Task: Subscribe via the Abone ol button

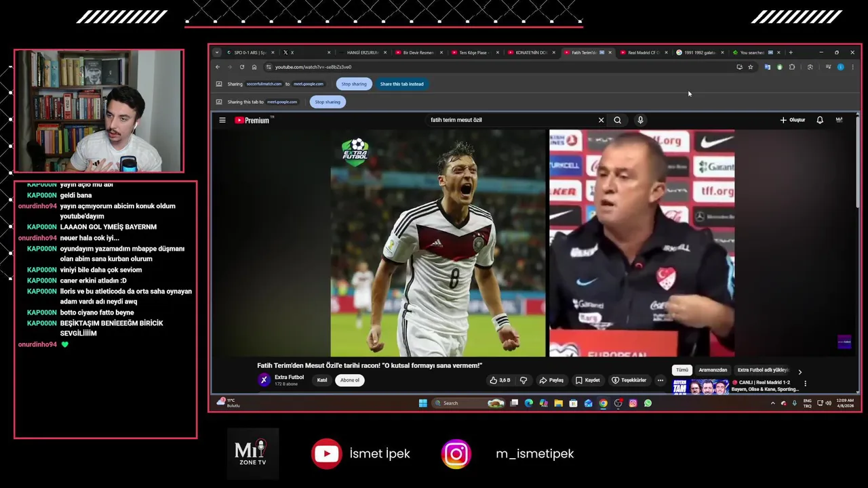Action: coord(350,380)
